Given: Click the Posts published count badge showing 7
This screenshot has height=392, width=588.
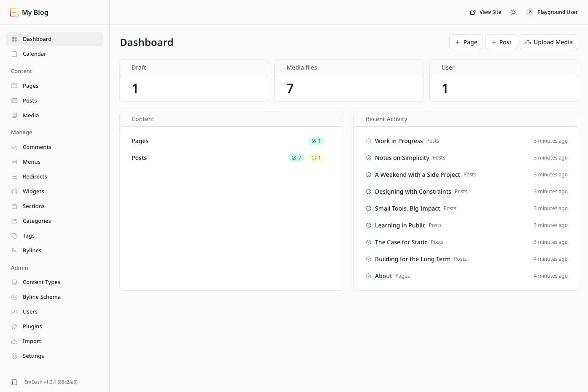Looking at the screenshot, I should [x=296, y=158].
